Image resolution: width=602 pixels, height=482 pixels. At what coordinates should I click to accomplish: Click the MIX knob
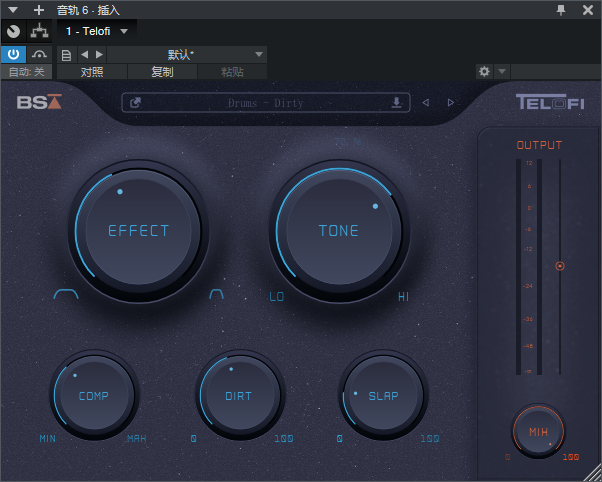tap(538, 431)
